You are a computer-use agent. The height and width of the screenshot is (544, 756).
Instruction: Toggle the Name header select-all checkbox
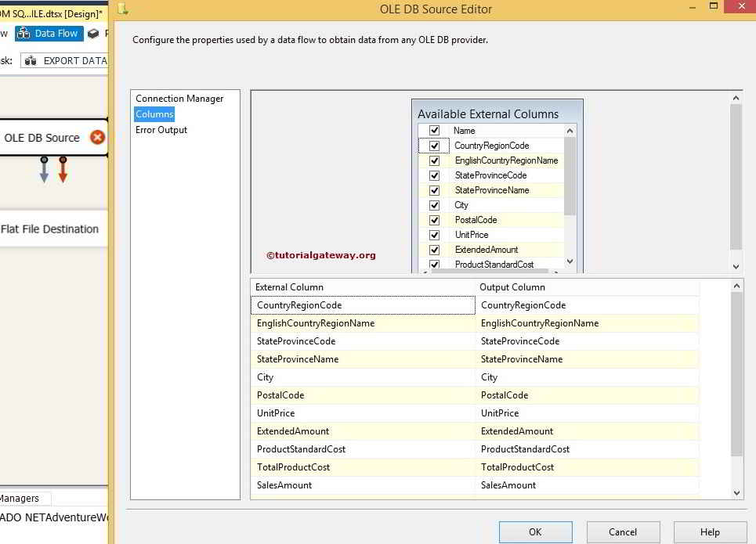434,130
